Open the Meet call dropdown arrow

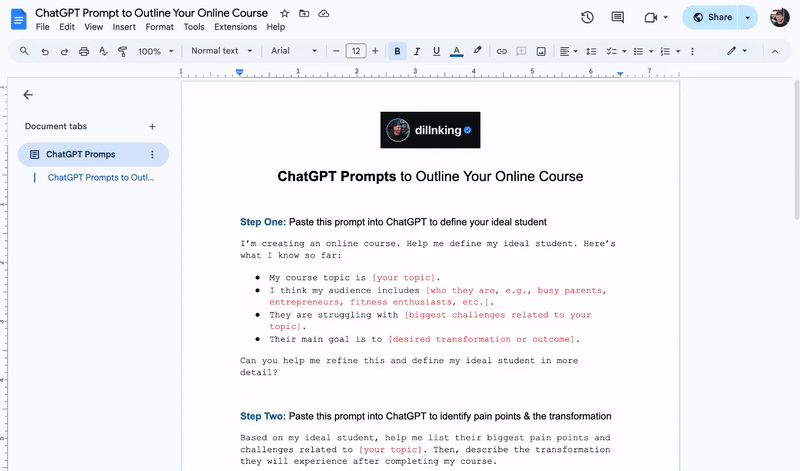click(665, 17)
